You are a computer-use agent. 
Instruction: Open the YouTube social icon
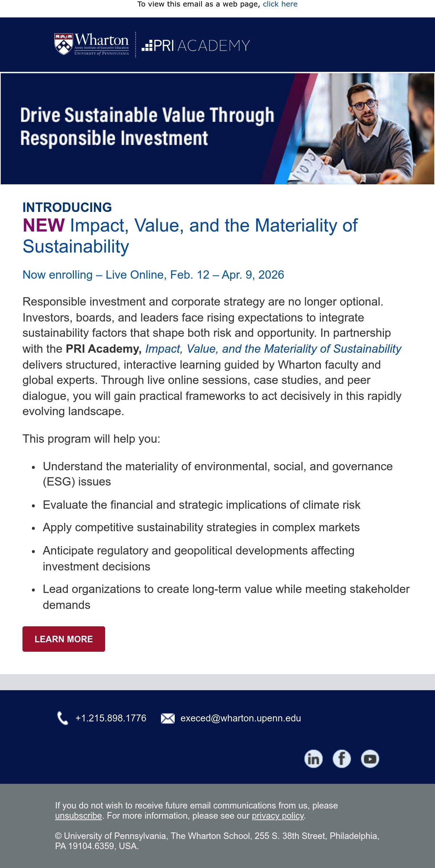(370, 759)
